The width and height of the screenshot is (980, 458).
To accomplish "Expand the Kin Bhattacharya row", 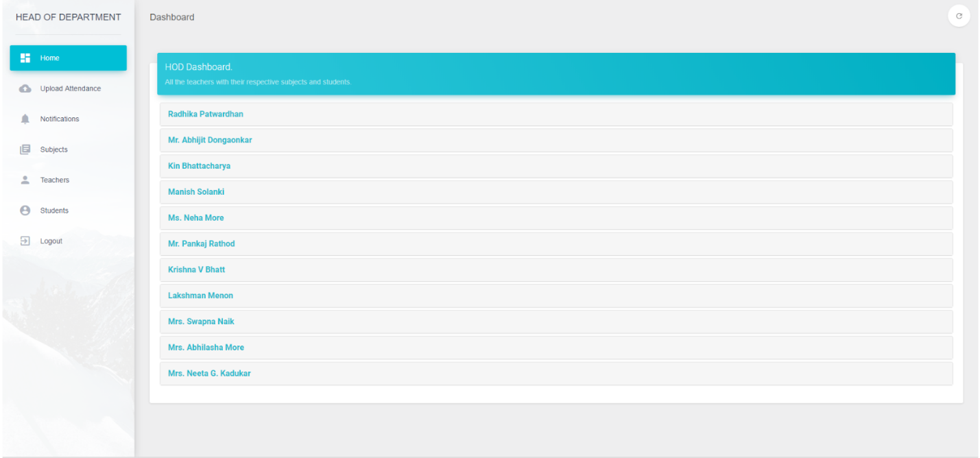I will (556, 166).
